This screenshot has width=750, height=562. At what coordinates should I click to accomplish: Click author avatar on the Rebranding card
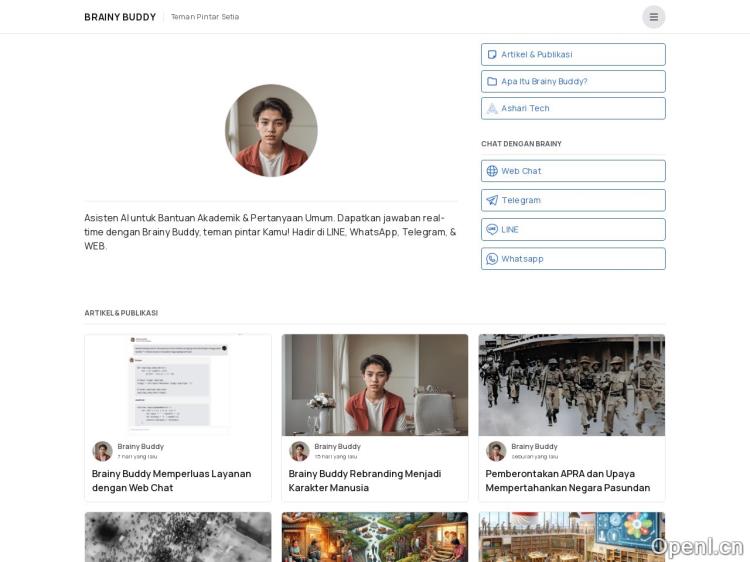299,451
